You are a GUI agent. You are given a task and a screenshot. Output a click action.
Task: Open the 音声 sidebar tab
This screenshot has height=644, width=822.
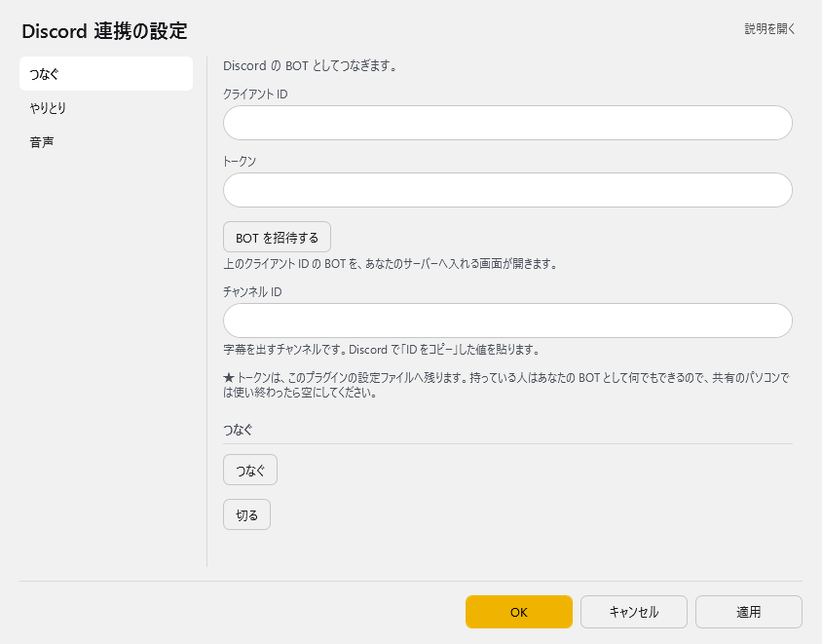click(x=106, y=142)
